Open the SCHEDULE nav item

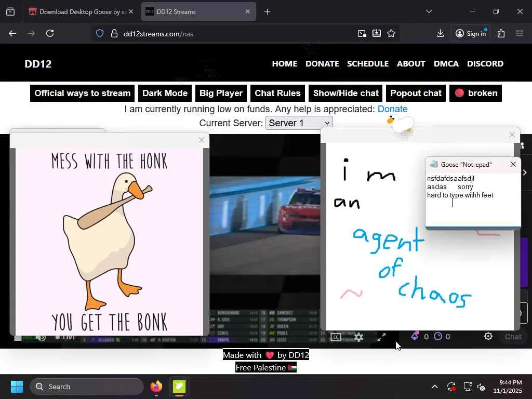tap(368, 64)
